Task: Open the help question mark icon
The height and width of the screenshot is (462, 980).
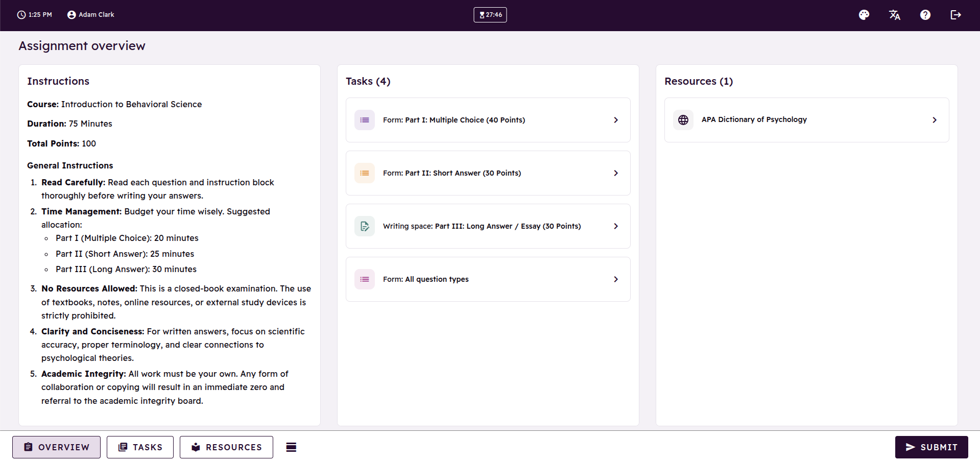Action: 925,15
